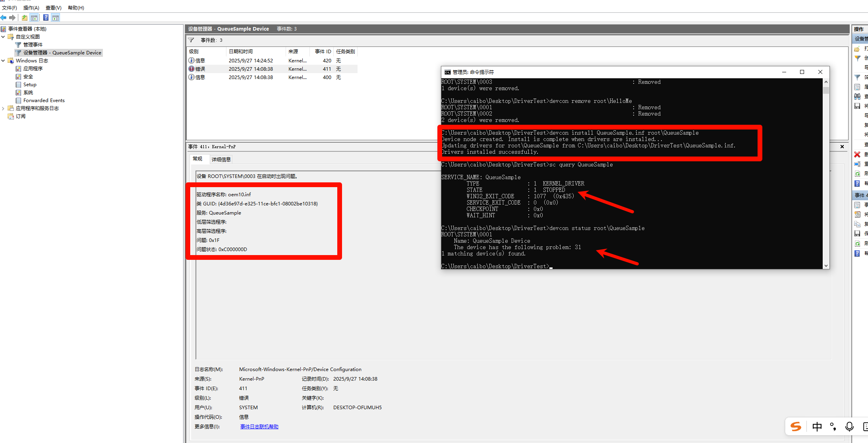Screen dimensions: 868x443
Task: Click the red X delete icon in actions pane
Action: (857, 155)
